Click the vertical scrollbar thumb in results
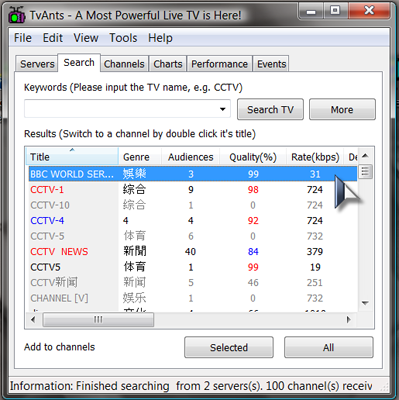399x400 pixels. (365, 172)
